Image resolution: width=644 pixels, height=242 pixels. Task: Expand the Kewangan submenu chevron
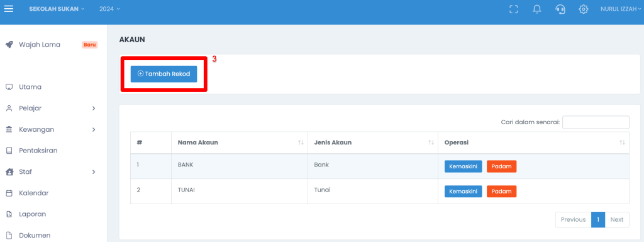94,130
